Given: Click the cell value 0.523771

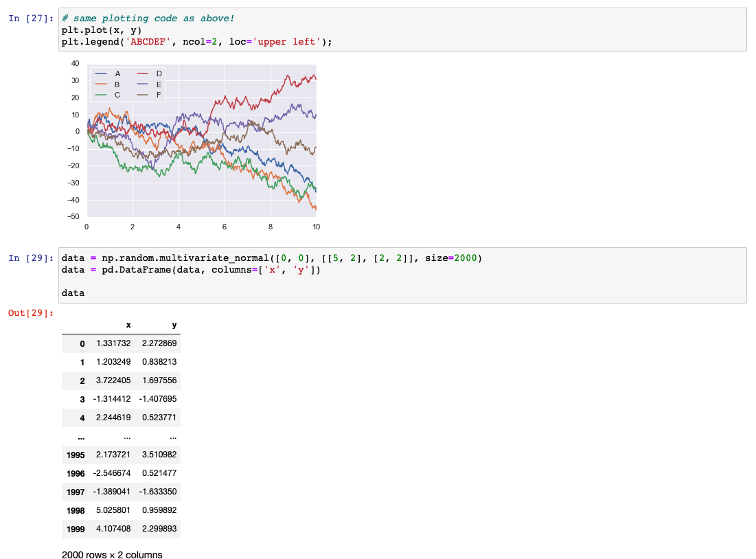Looking at the screenshot, I should (x=159, y=418).
